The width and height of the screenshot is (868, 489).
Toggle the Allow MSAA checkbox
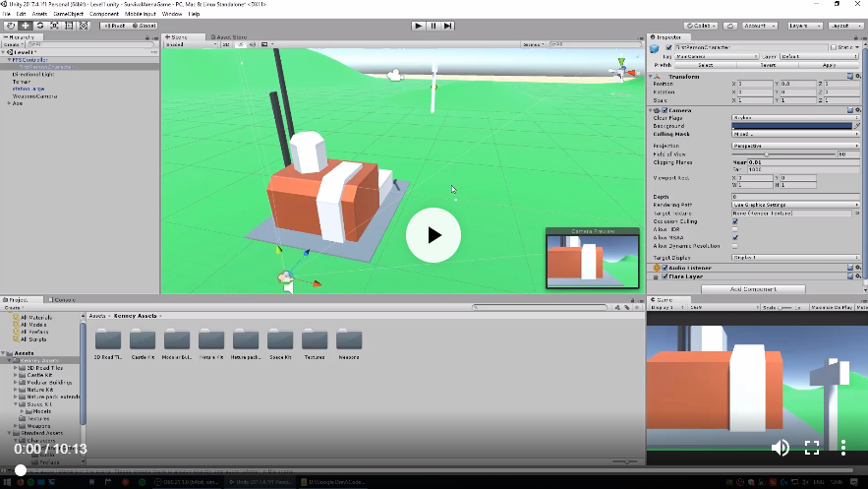tap(735, 237)
